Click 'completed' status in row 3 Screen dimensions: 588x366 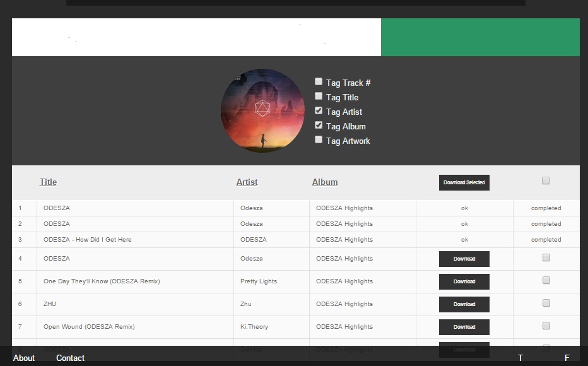546,240
